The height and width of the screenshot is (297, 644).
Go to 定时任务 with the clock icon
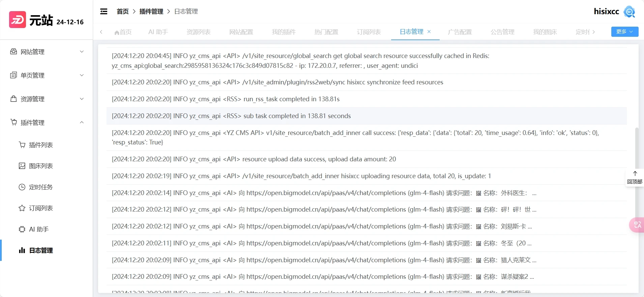pyautogui.click(x=41, y=187)
